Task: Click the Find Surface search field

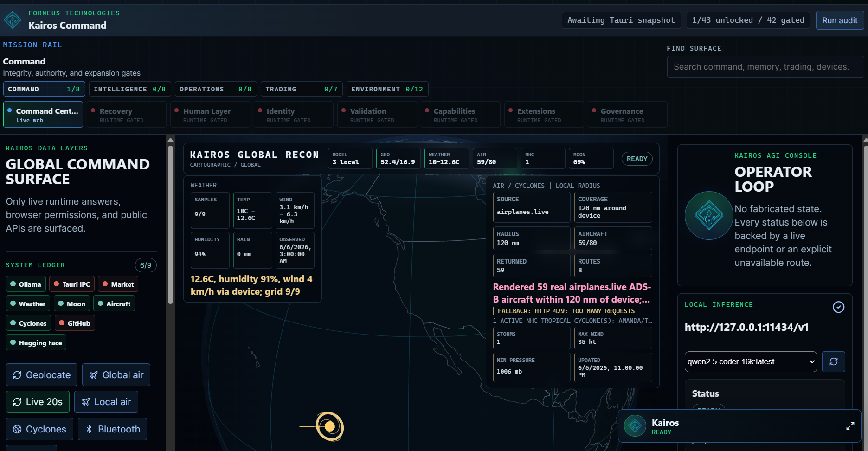Action: click(x=765, y=67)
